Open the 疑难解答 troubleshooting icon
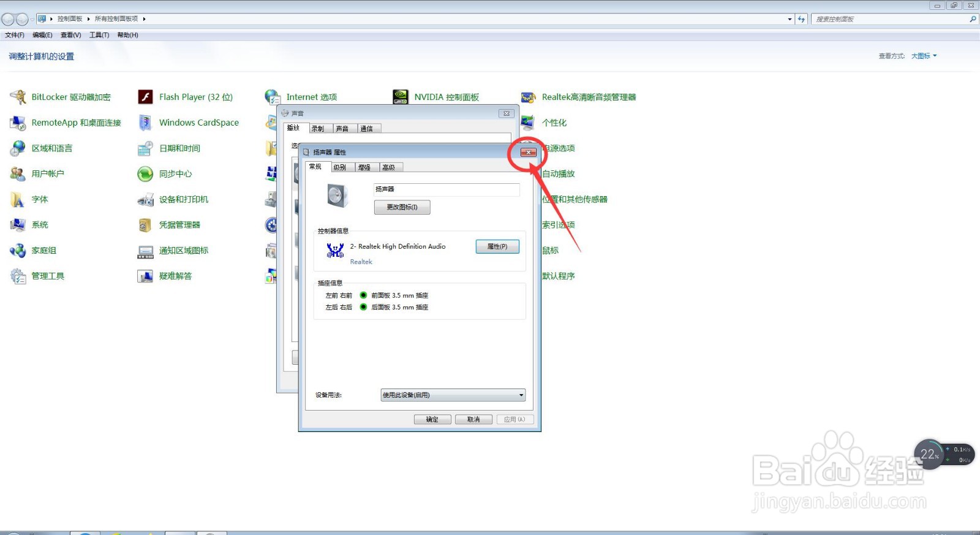 pyautogui.click(x=145, y=276)
